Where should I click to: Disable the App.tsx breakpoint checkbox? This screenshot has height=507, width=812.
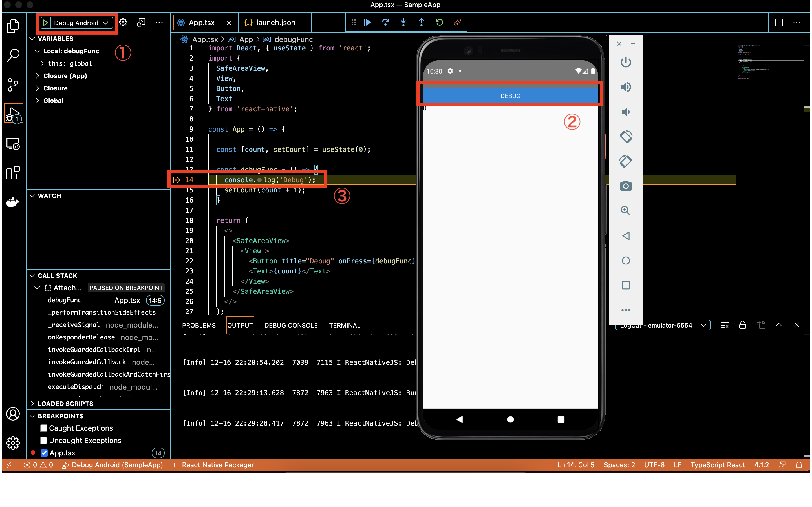pyautogui.click(x=44, y=453)
